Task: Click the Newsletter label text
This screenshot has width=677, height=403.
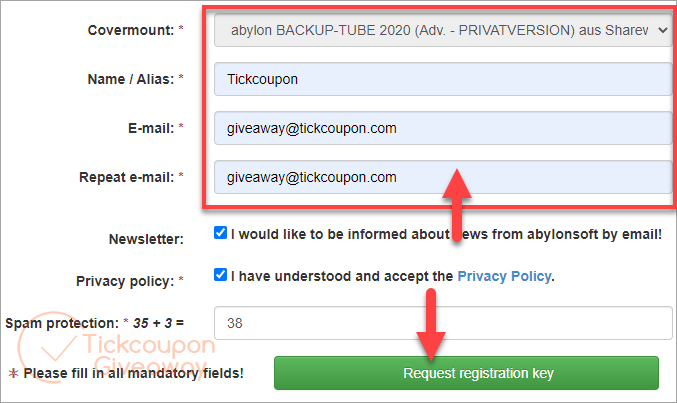Action: 146,239
